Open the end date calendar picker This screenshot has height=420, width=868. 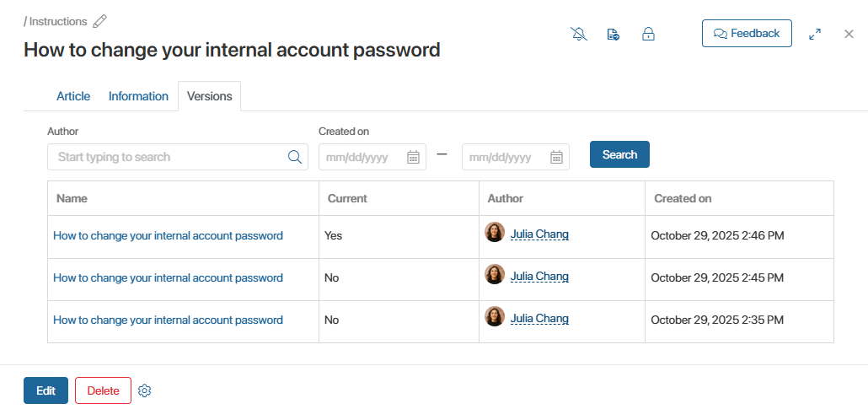click(x=556, y=157)
